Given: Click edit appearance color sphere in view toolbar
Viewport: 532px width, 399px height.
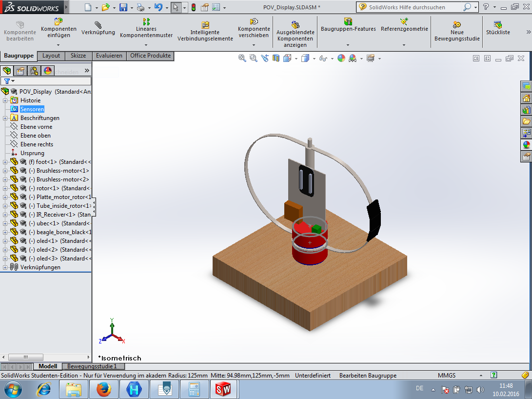Looking at the screenshot, I should point(341,59).
